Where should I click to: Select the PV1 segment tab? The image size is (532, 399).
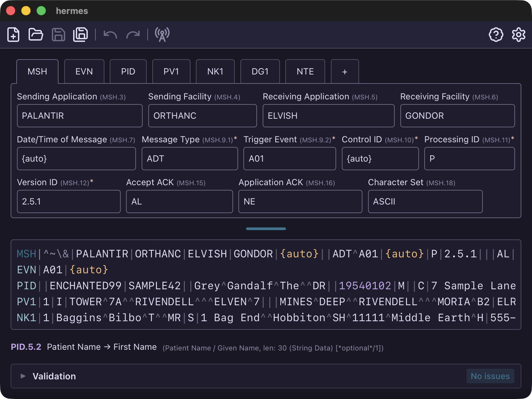pos(171,71)
